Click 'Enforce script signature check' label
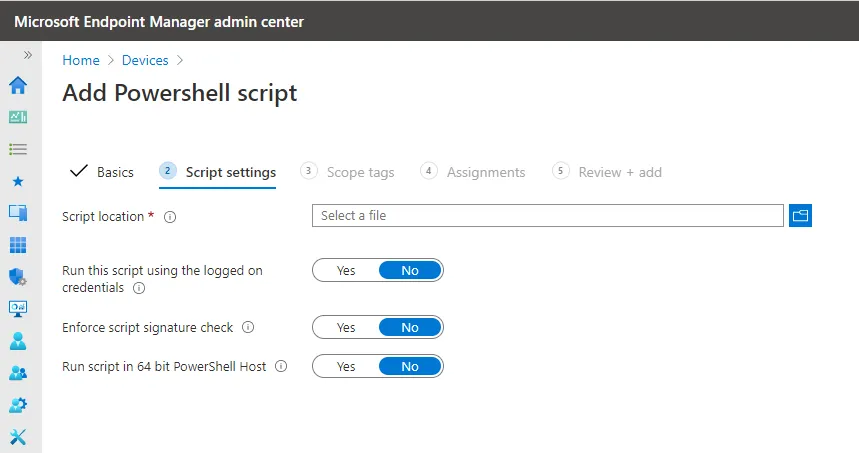The height and width of the screenshot is (453, 859). point(147,328)
